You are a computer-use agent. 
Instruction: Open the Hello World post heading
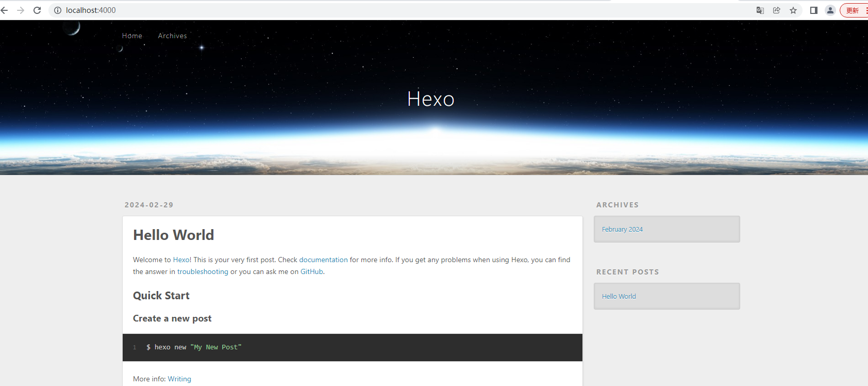(173, 235)
